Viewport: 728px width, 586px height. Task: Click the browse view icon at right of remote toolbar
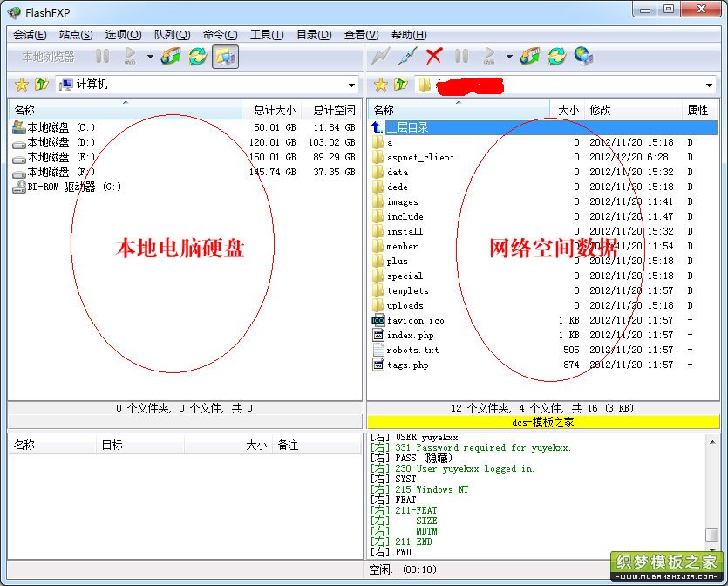(582, 58)
